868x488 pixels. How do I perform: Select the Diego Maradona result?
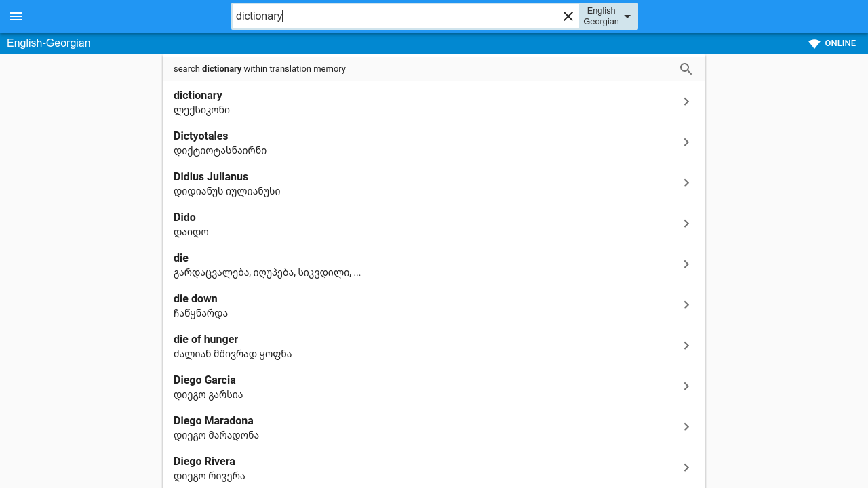point(214,421)
